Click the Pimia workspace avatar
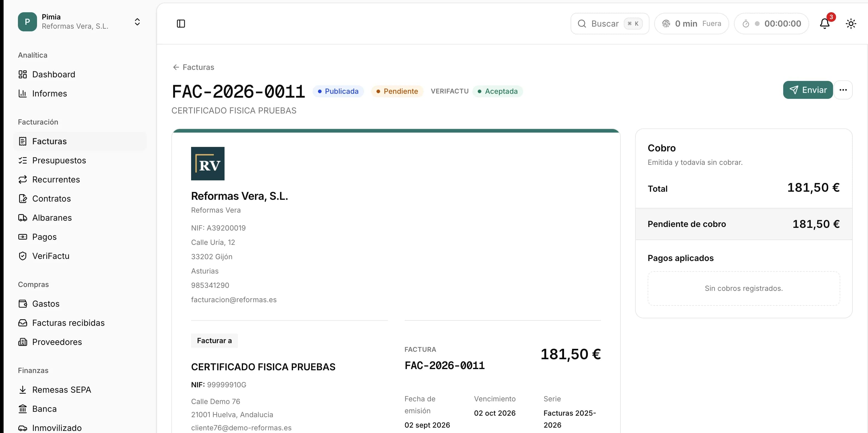The height and width of the screenshot is (433, 868). tap(27, 22)
